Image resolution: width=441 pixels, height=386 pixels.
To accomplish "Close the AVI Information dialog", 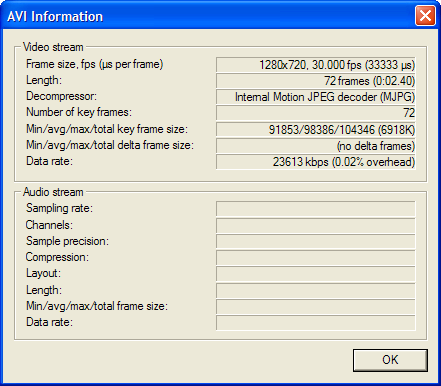I will click(x=425, y=16).
